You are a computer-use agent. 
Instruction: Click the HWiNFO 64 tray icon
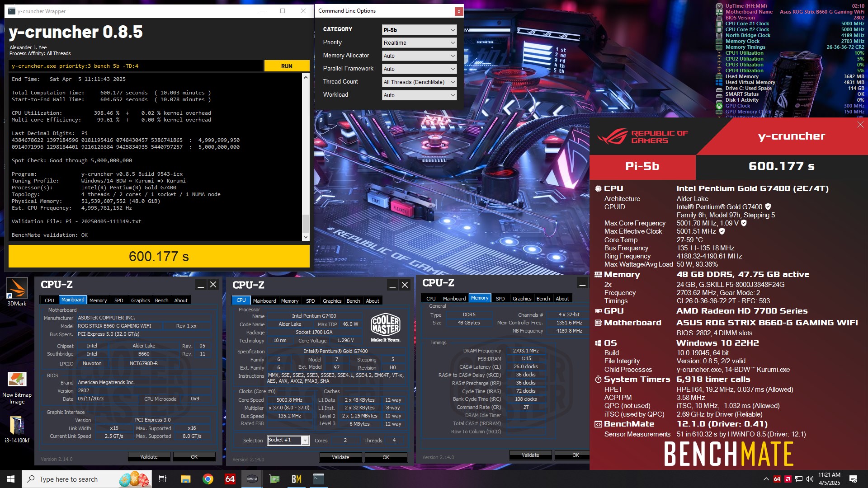[x=777, y=479]
